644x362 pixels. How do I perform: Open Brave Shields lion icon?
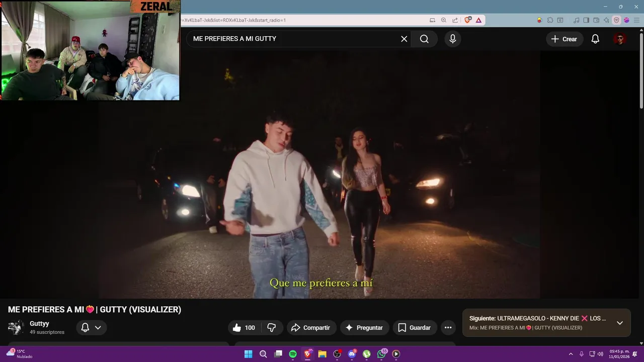tap(468, 20)
